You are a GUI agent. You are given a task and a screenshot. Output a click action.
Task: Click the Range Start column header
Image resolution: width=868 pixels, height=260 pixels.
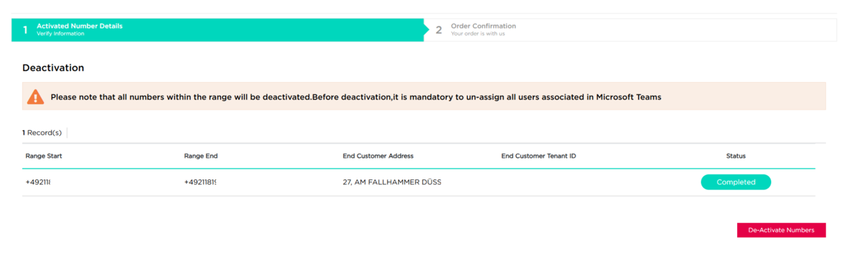coord(44,156)
